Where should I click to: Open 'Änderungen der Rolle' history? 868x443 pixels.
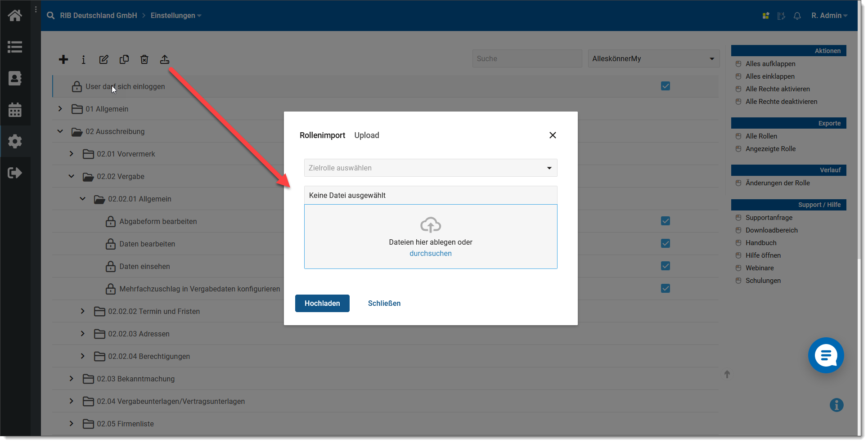778,183
